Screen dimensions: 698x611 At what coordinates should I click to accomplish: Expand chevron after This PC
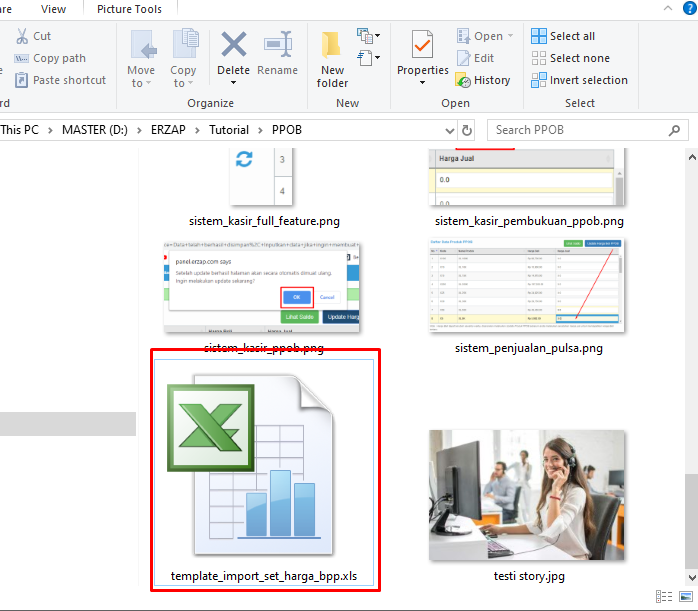click(50, 130)
